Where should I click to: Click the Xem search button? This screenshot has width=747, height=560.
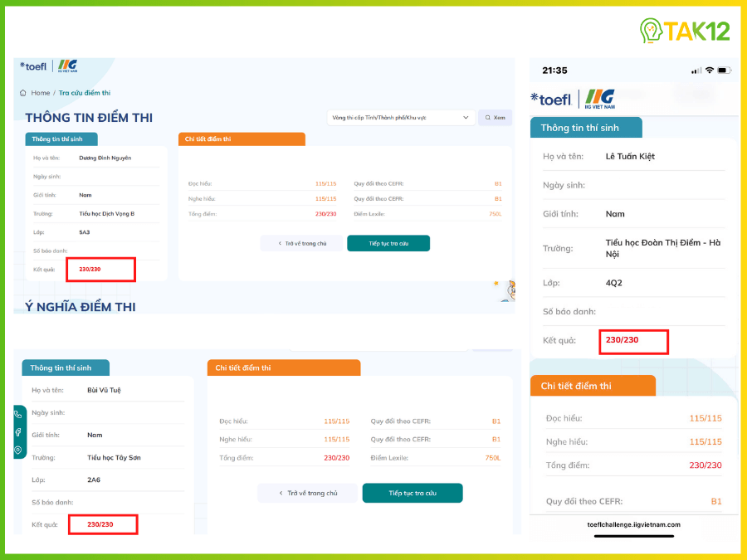[495, 118]
